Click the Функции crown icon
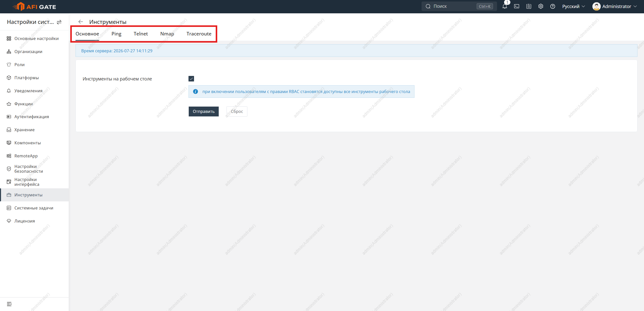This screenshot has width=644, height=311. (x=9, y=104)
